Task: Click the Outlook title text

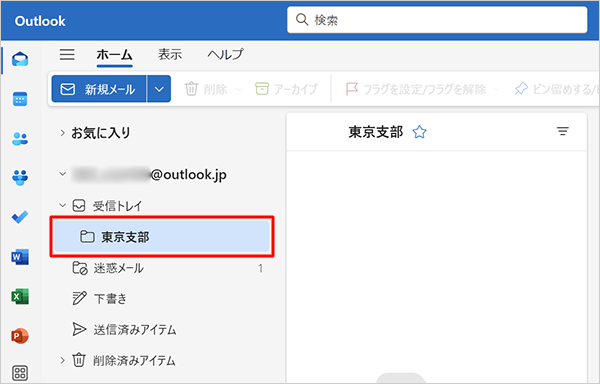Action: [40, 21]
